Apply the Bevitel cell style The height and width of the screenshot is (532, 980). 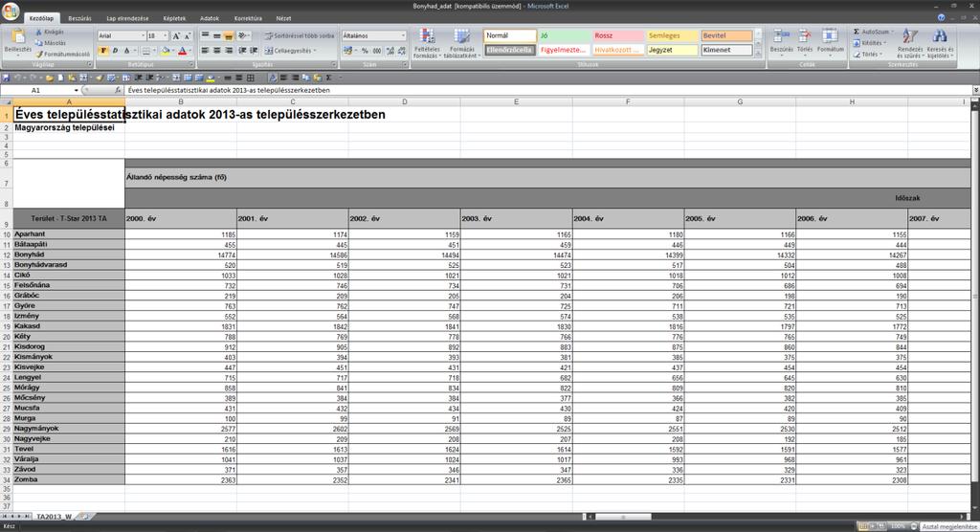pos(726,35)
